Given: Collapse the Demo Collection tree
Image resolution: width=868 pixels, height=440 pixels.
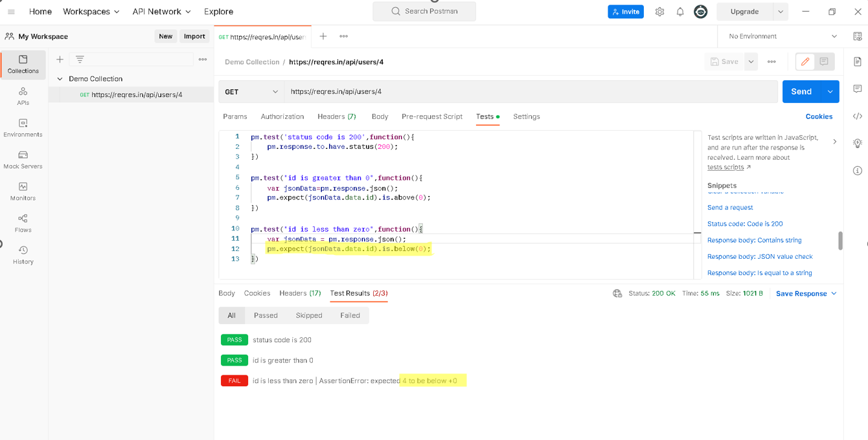Looking at the screenshot, I should [60, 79].
